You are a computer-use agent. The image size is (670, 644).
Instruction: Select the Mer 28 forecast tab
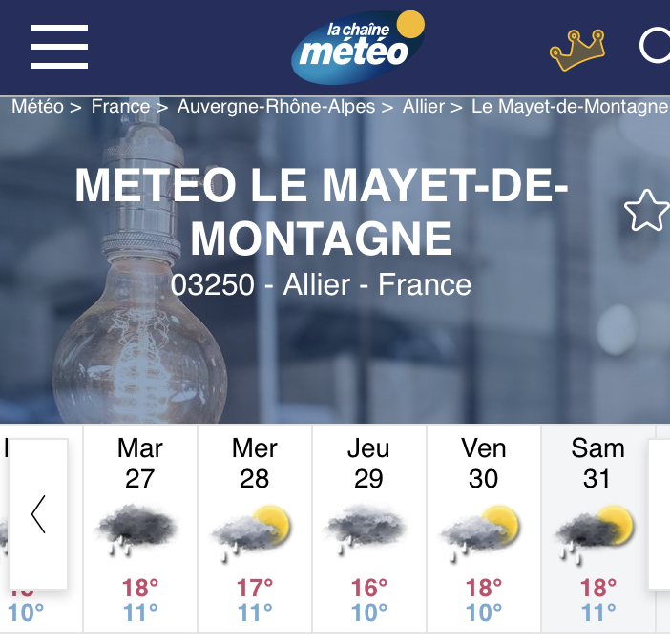[255, 529]
